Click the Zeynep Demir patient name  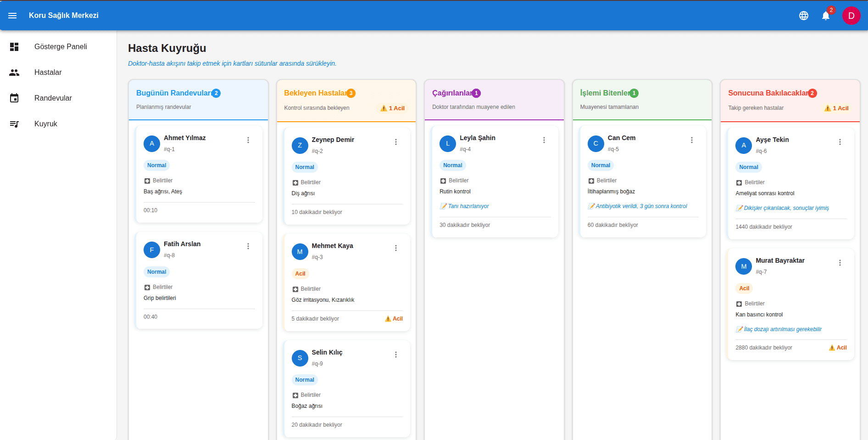click(x=333, y=140)
